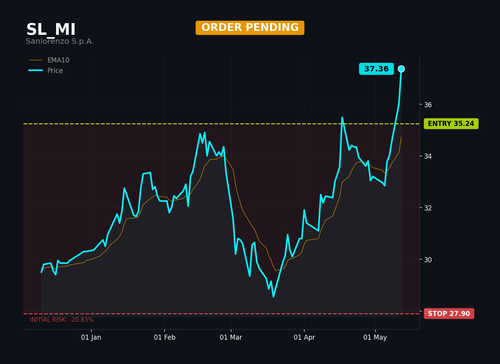Click the 01 Mar axis date label
Viewport: 500px width, 364px height.
[x=231, y=338]
